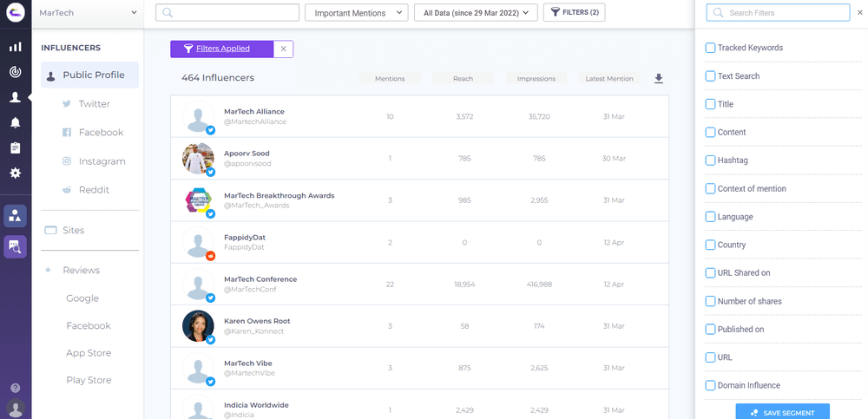The height and width of the screenshot is (419, 868).
Task: Select Google reviews
Action: [82, 298]
